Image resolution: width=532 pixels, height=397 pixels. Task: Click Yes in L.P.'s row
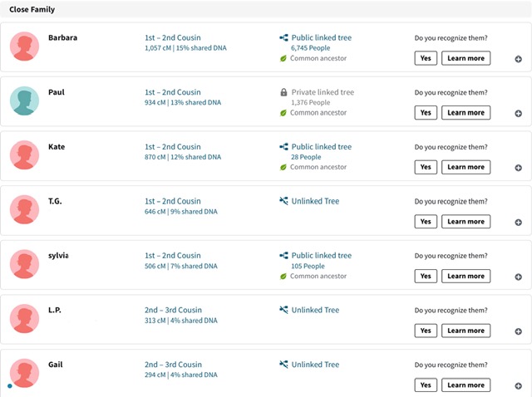coord(426,331)
